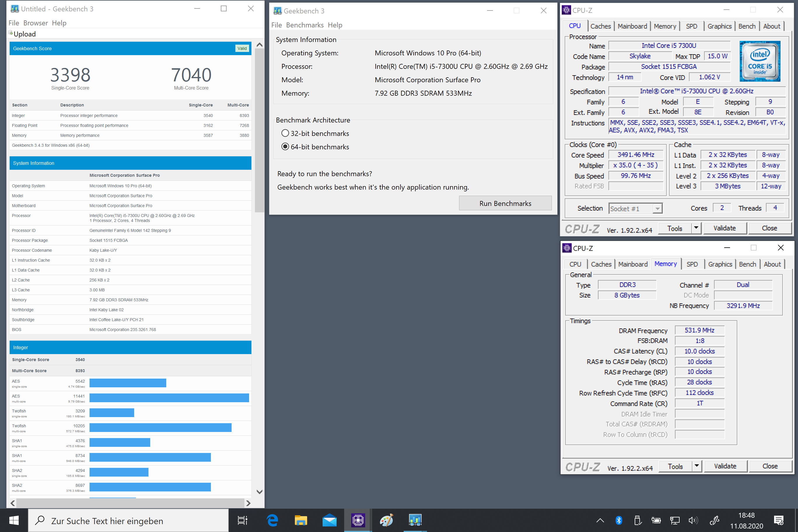Click Tools button in lower CPU-Z window

[x=675, y=466]
